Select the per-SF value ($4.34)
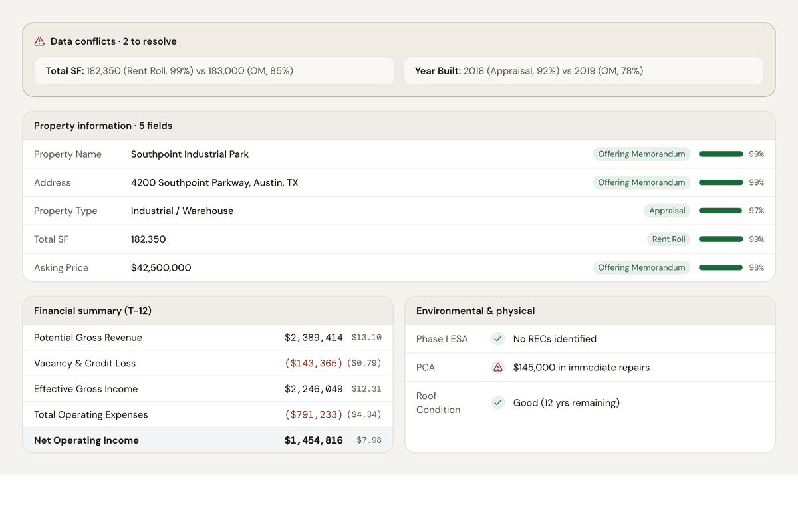Image resolution: width=798 pixels, height=532 pixels. coord(364,415)
